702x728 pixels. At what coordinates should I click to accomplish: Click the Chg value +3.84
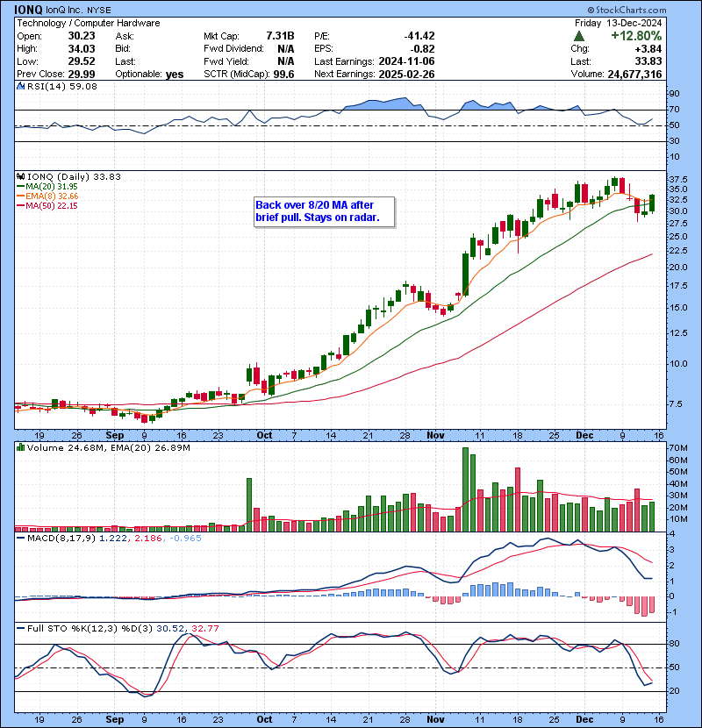[x=648, y=49]
